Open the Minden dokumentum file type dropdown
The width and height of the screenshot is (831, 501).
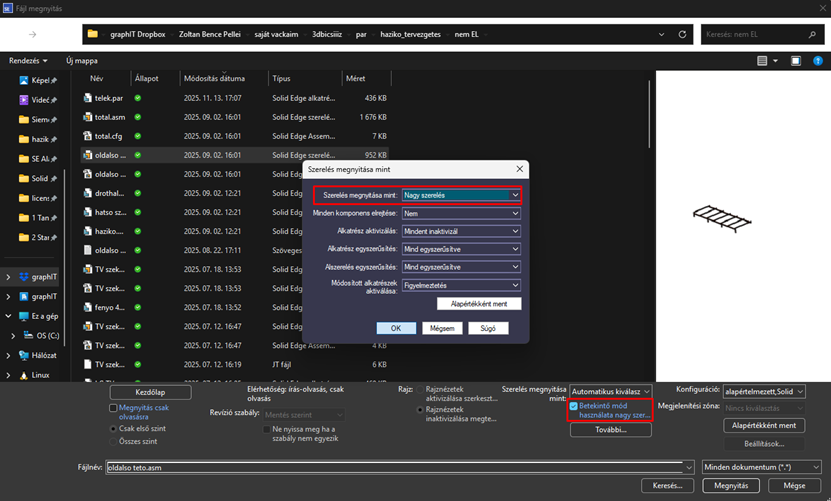point(762,467)
